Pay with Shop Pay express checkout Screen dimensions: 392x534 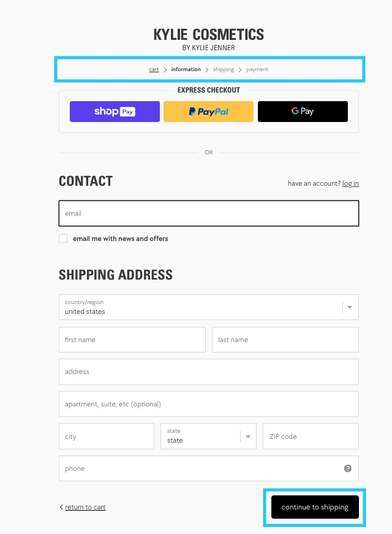115,112
